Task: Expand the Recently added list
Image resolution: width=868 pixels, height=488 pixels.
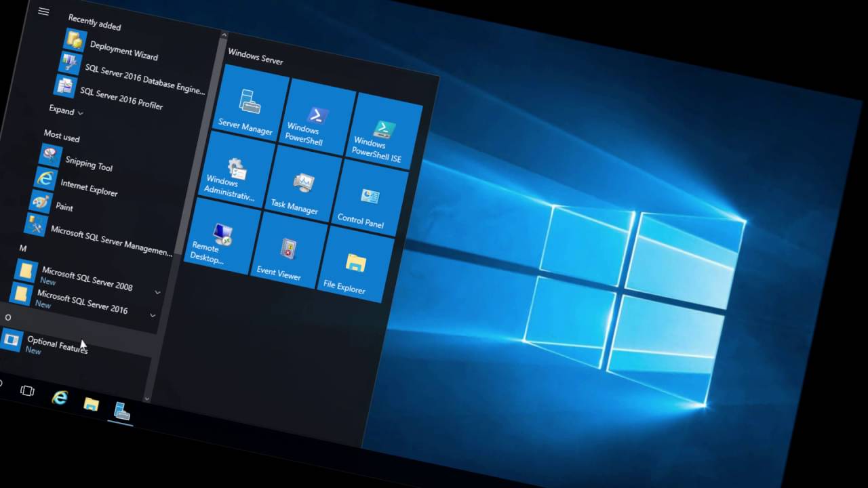Action: tap(66, 110)
